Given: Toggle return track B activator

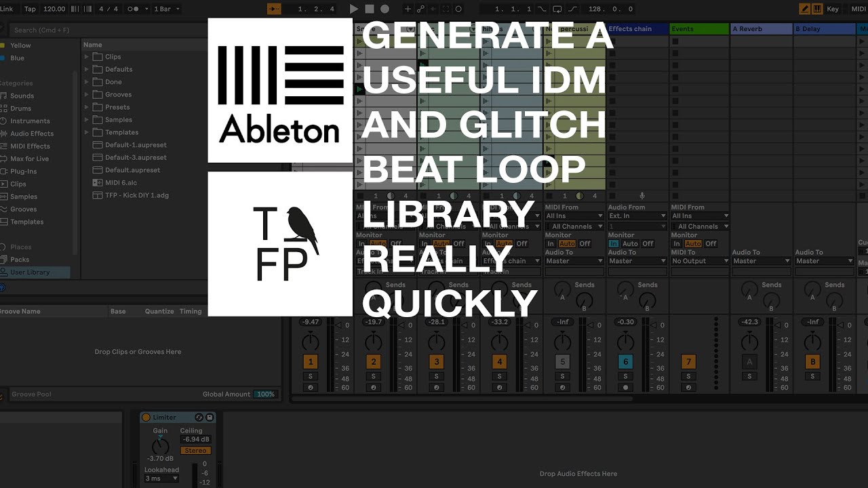Looking at the screenshot, I should [812, 362].
